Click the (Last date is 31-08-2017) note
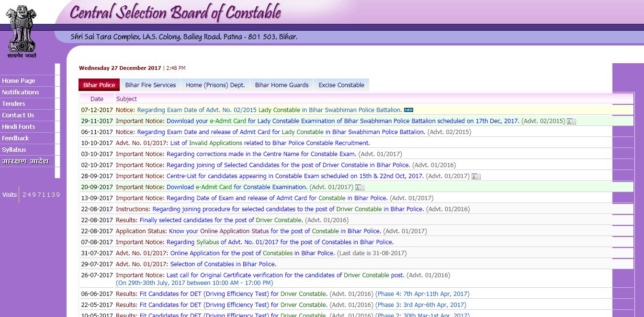 (x=372, y=253)
